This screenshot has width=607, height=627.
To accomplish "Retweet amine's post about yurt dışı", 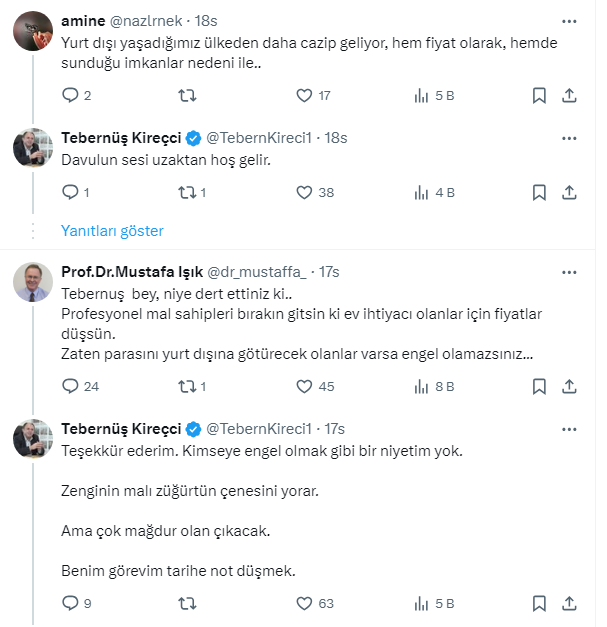I will tap(186, 96).
